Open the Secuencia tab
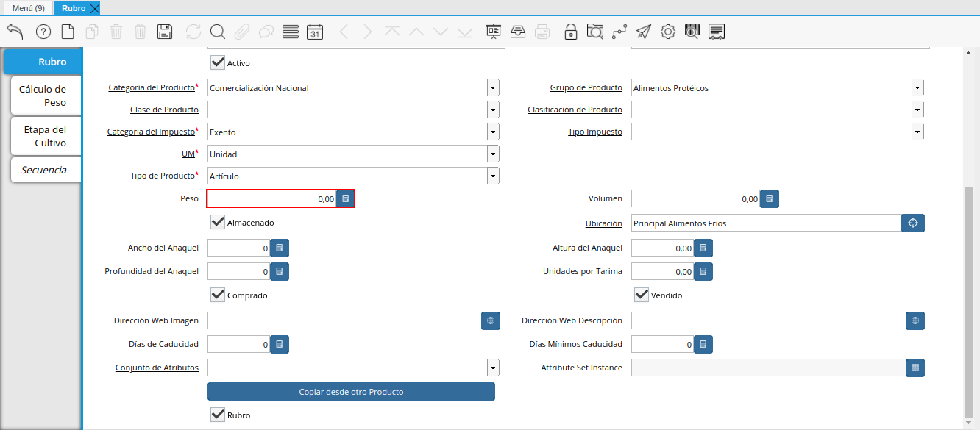 click(45, 170)
